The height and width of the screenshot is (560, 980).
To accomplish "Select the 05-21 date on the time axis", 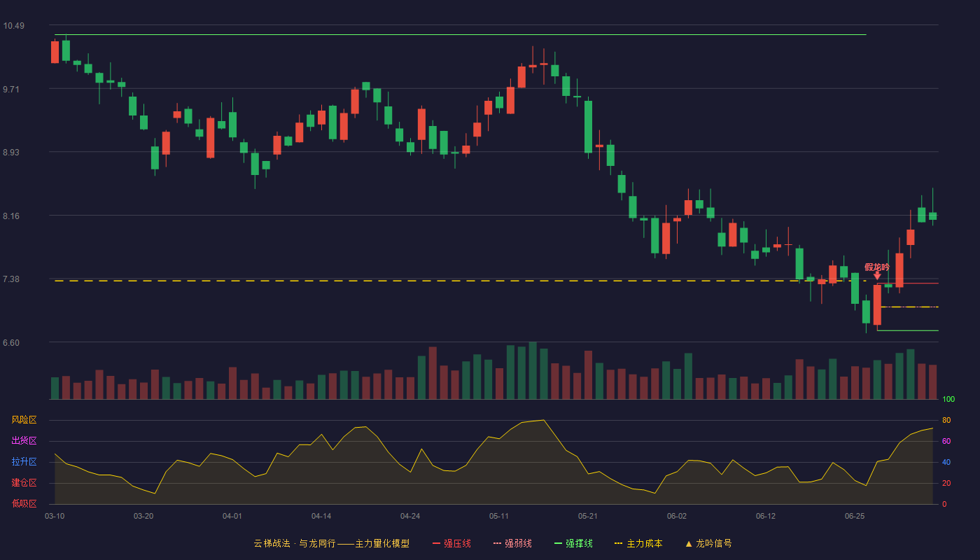I will [588, 516].
